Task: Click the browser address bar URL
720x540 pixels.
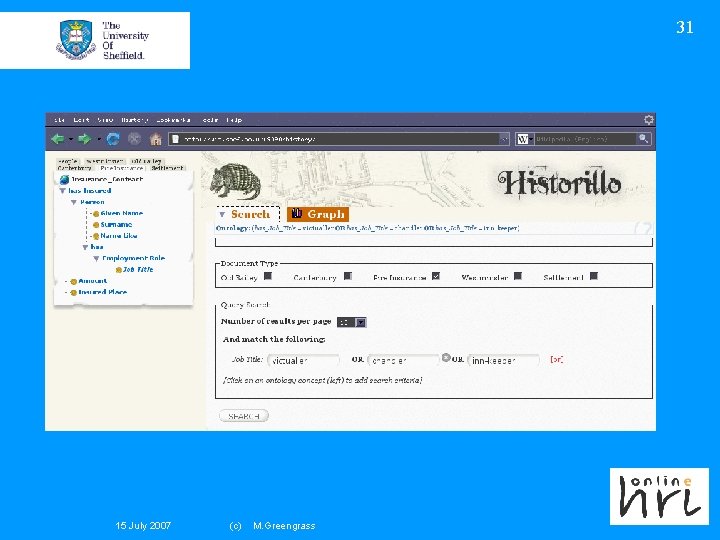Action: tap(340, 139)
